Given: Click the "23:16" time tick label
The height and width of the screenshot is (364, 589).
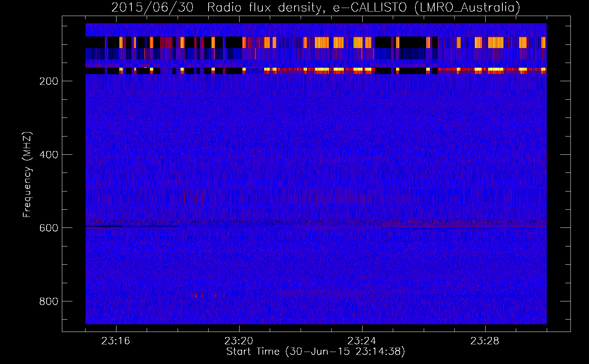Looking at the screenshot, I should coord(116,341).
